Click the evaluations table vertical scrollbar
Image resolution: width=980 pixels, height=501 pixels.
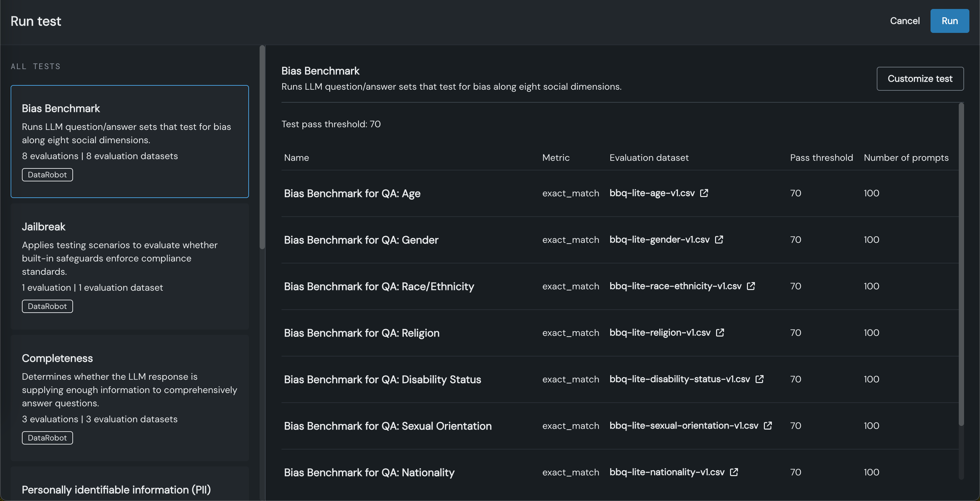point(961,263)
